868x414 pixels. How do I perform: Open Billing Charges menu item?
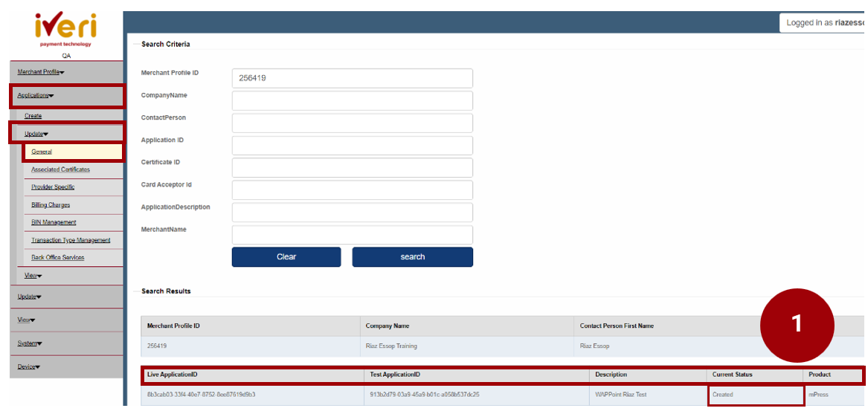(x=51, y=205)
